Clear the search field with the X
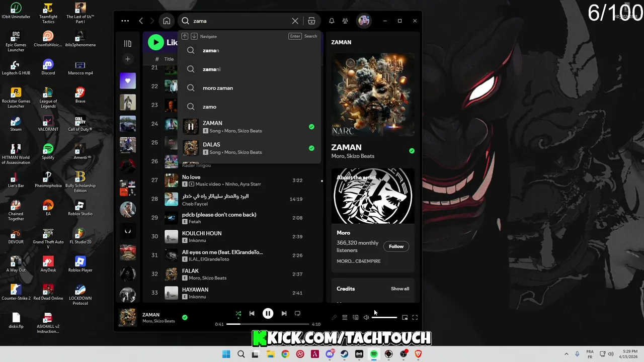Screen dimensions: 644x362 295,21
